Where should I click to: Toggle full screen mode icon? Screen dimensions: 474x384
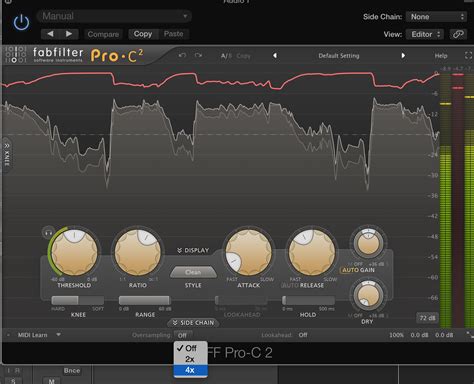click(468, 55)
